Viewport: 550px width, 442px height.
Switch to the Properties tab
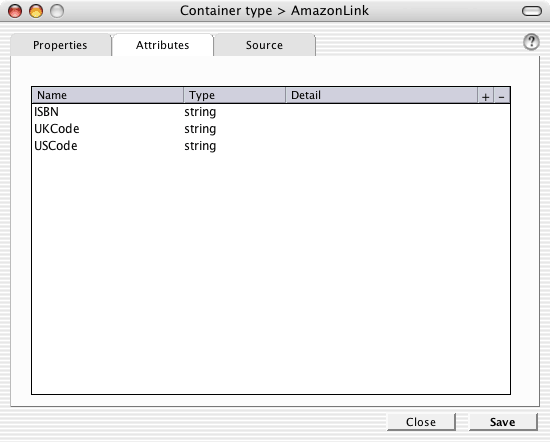pos(60,45)
